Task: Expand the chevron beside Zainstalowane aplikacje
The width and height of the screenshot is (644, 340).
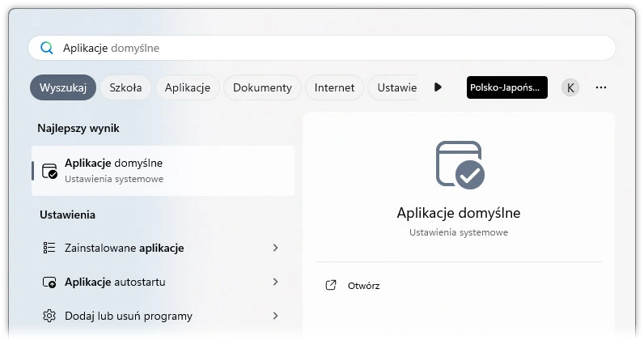Action: (275, 248)
